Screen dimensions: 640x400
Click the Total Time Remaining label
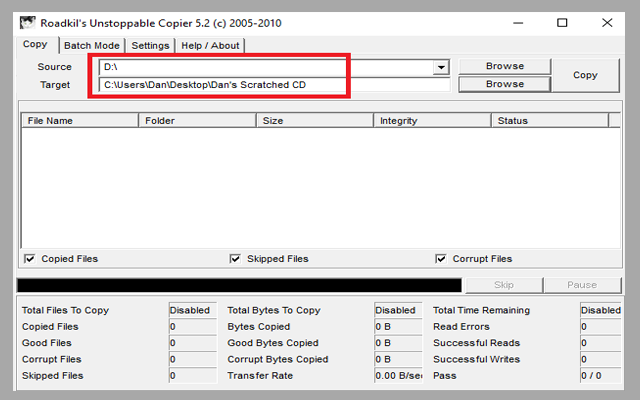[481, 310]
